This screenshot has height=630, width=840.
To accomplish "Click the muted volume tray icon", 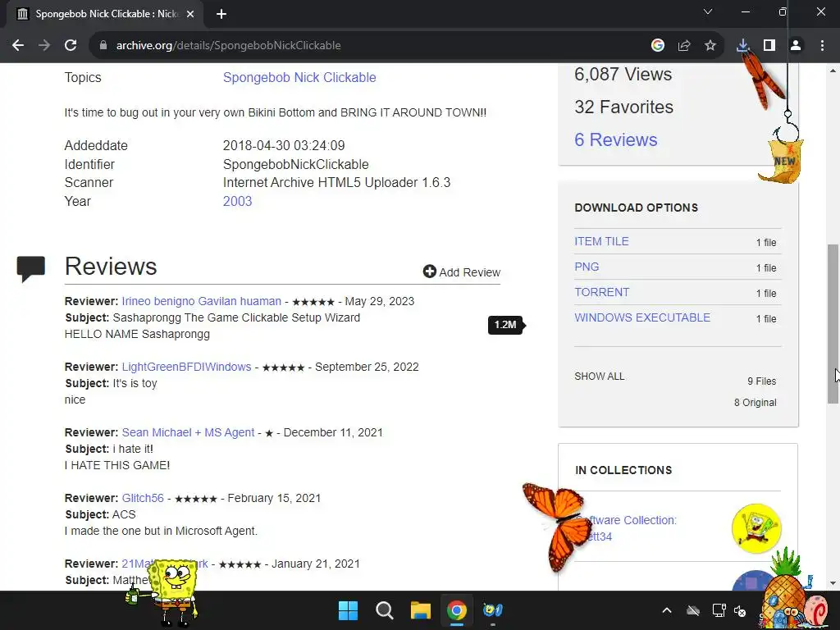I will tap(740, 610).
